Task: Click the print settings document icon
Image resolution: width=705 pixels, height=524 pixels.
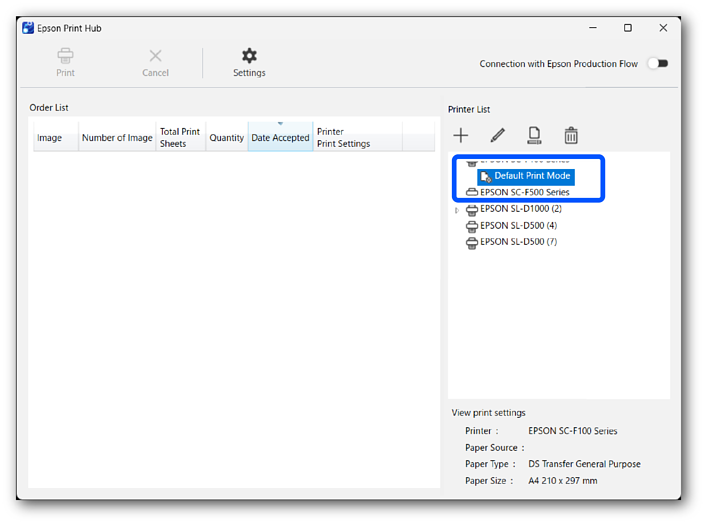Action: point(534,135)
